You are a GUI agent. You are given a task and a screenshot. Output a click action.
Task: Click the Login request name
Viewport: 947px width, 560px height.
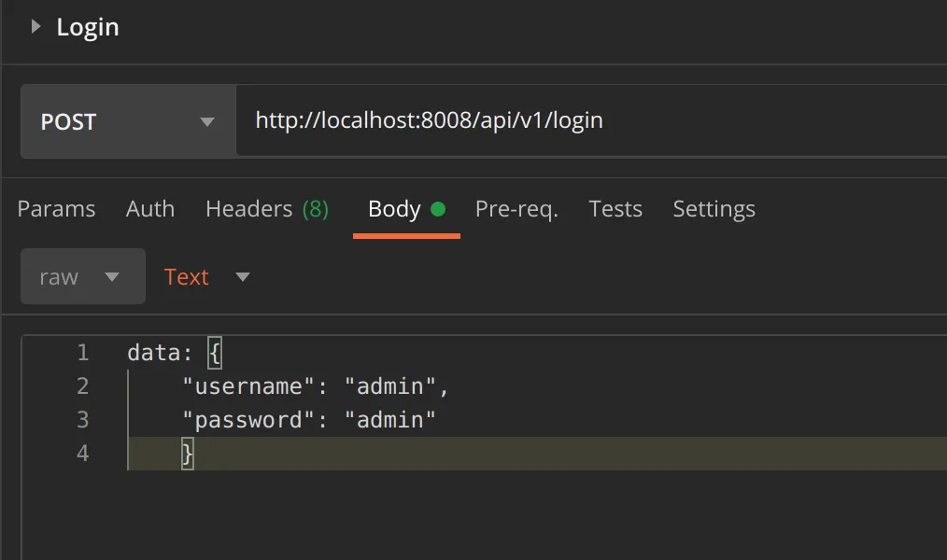click(x=88, y=27)
